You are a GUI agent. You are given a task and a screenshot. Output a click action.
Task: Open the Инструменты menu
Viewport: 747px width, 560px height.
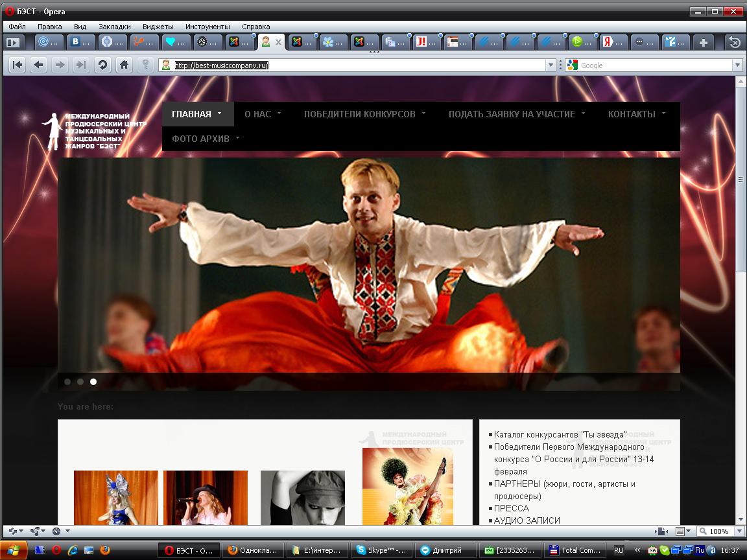[207, 27]
